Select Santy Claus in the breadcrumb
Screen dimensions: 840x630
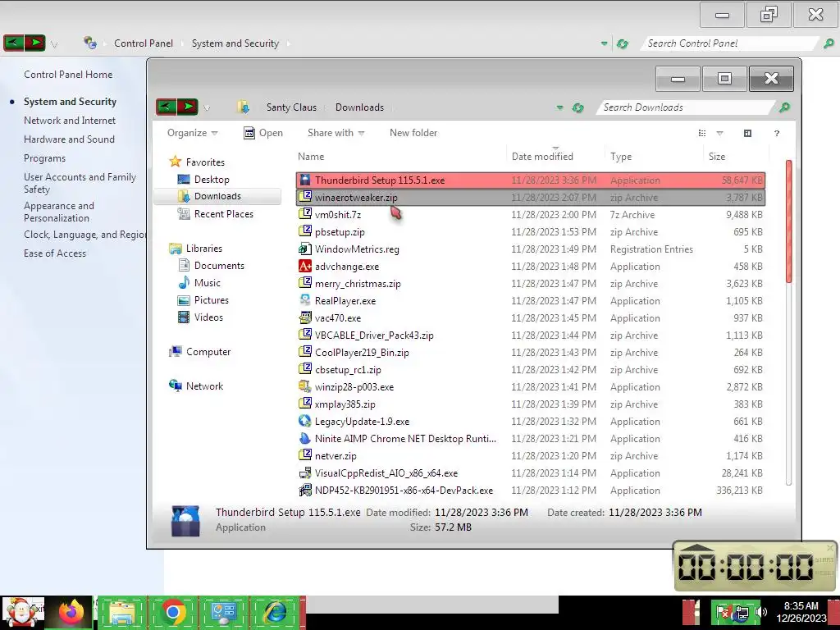[291, 107]
